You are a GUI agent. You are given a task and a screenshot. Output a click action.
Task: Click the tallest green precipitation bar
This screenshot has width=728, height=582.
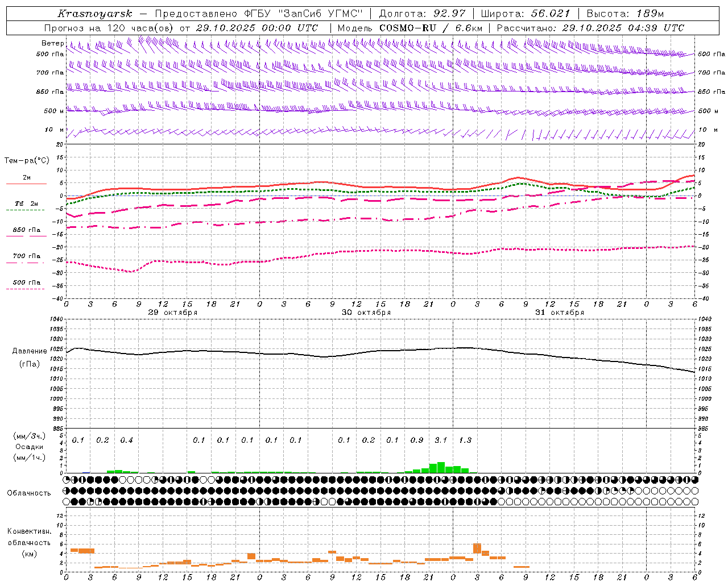[x=441, y=468]
